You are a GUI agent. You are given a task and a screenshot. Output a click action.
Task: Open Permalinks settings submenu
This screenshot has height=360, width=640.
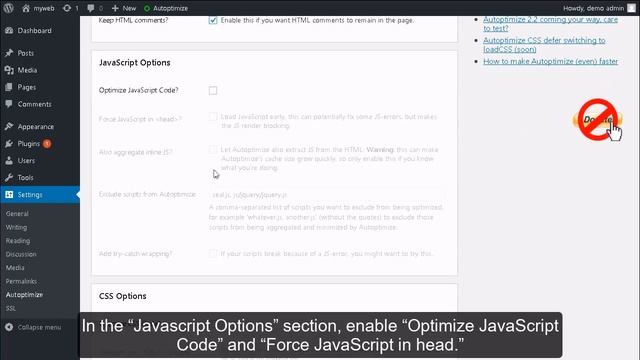pyautogui.click(x=21, y=281)
